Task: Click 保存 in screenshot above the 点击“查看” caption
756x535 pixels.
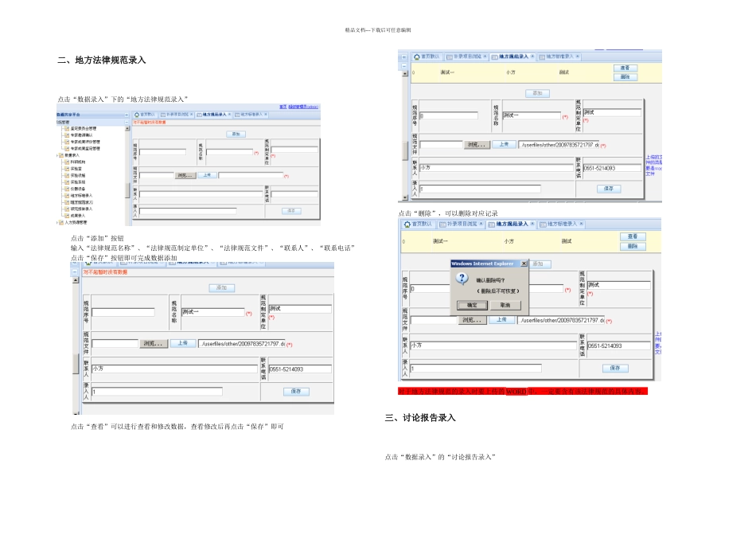Action: (296, 391)
